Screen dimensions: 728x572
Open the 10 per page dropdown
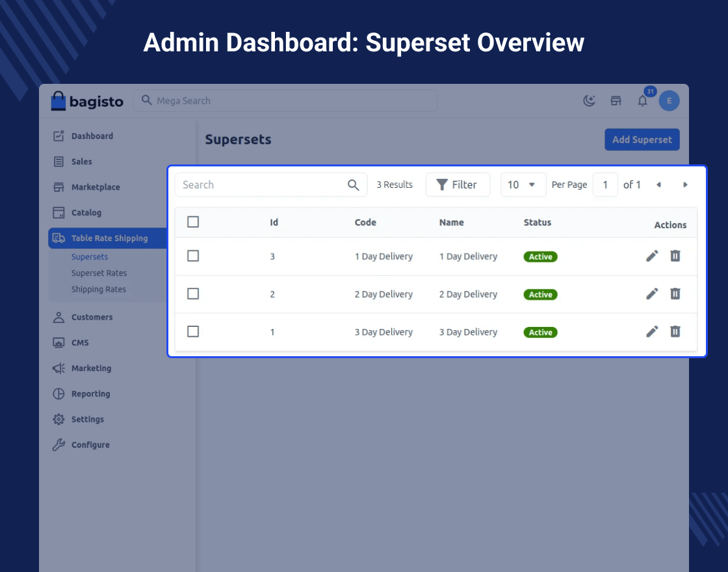pyautogui.click(x=523, y=185)
